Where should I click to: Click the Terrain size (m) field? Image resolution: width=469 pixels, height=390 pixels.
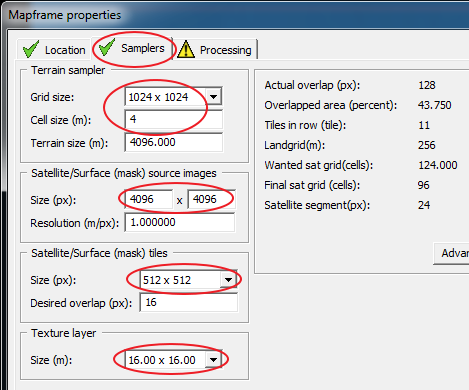click(173, 142)
